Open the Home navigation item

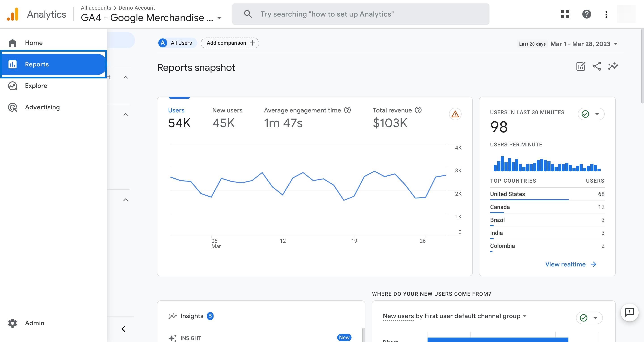tap(53, 43)
